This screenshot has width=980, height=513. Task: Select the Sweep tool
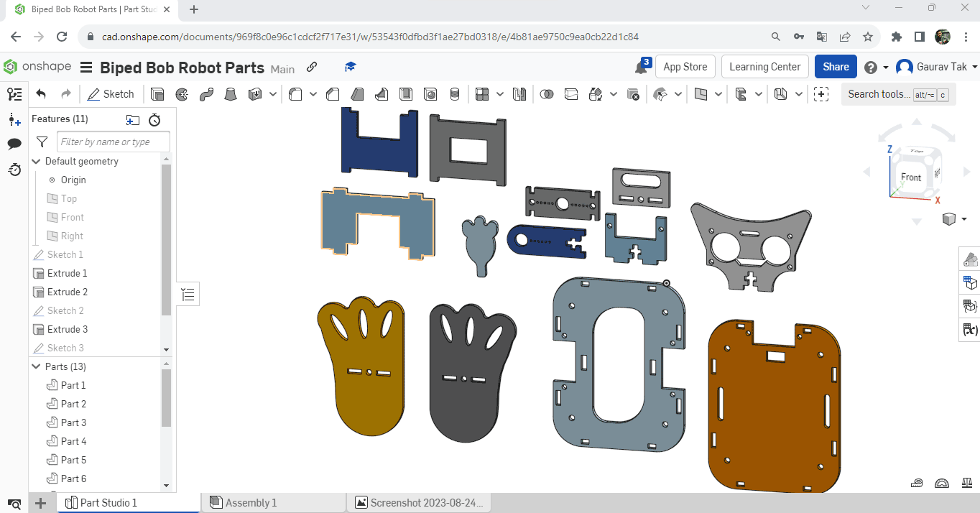207,94
